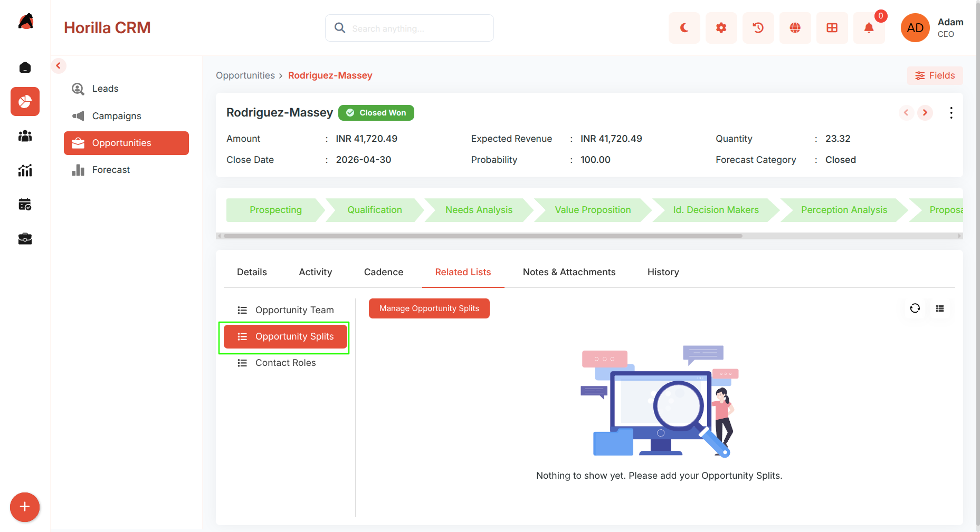980x532 pixels.
Task: Click Manage Opportunity Splits button
Action: (x=429, y=308)
